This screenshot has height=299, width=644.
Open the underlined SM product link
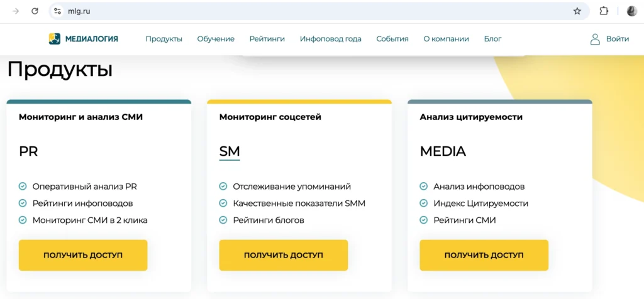tap(230, 151)
